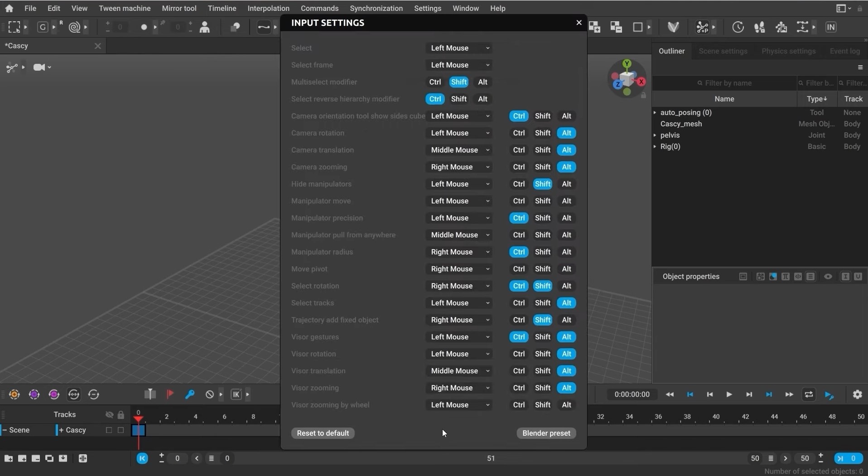
Task: Expand the pelvis joint row
Action: click(655, 135)
